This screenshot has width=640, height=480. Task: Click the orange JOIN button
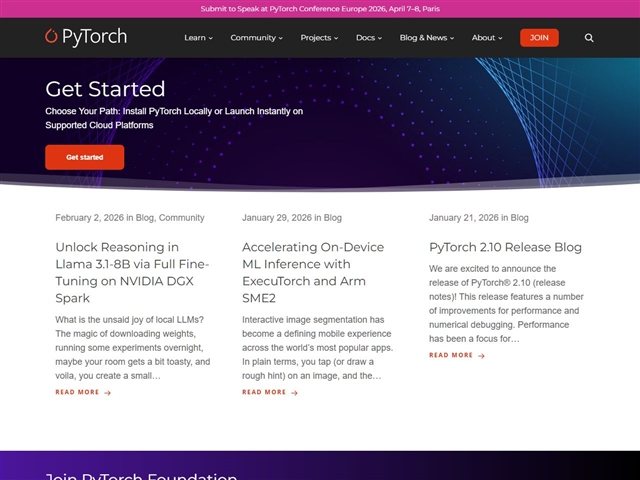[539, 38]
